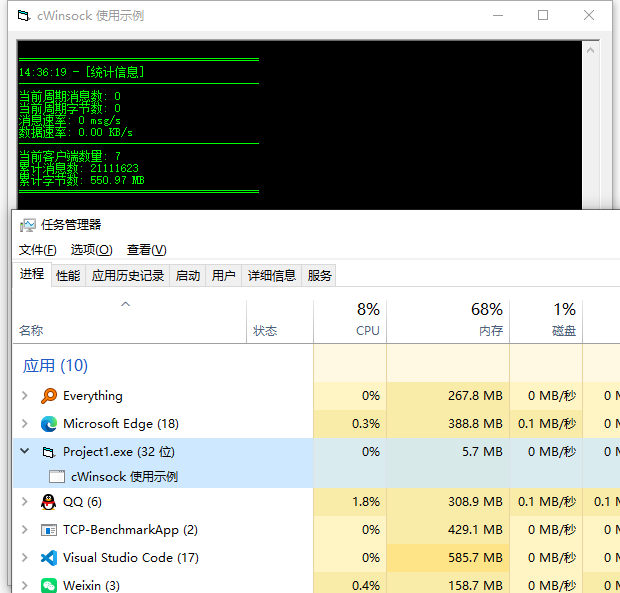Switch to the 详细信息 tab
Image resolution: width=620 pixels, height=593 pixels.
(x=272, y=276)
